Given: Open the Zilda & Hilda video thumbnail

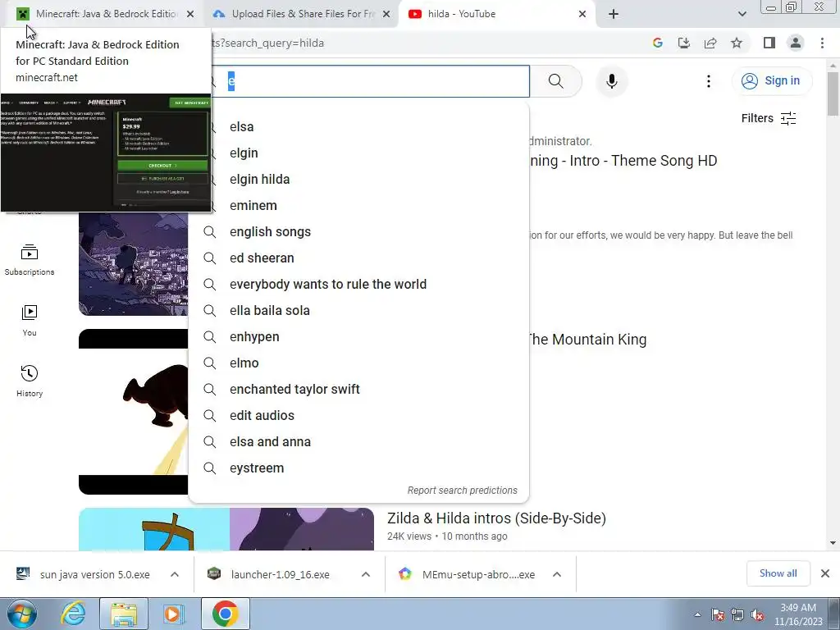Looking at the screenshot, I should (226, 529).
